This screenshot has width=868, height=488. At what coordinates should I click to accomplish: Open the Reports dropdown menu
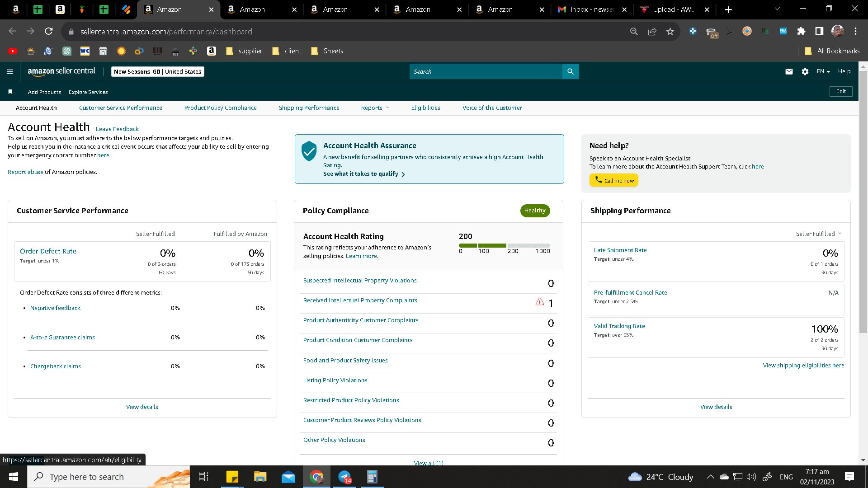[375, 108]
